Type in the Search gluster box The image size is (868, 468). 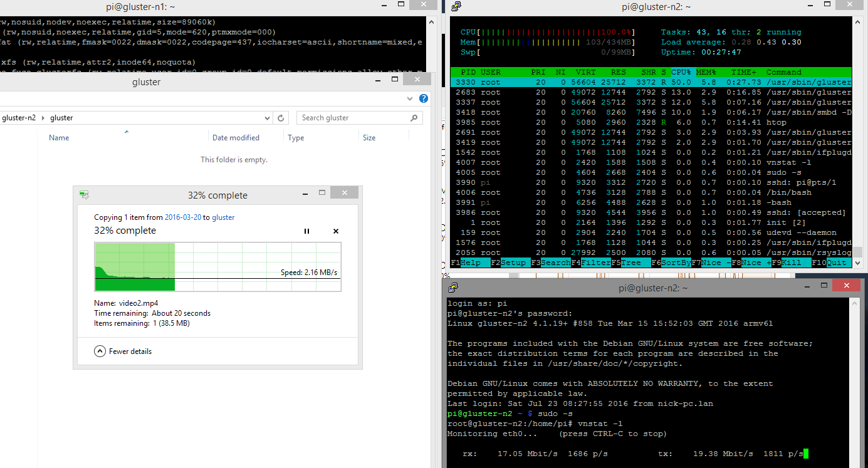click(x=351, y=118)
